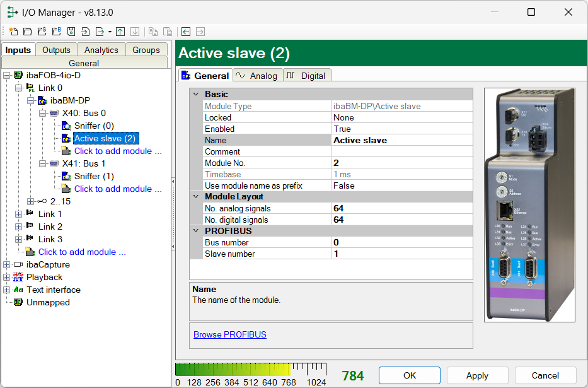Open the Groups tab

tap(146, 50)
